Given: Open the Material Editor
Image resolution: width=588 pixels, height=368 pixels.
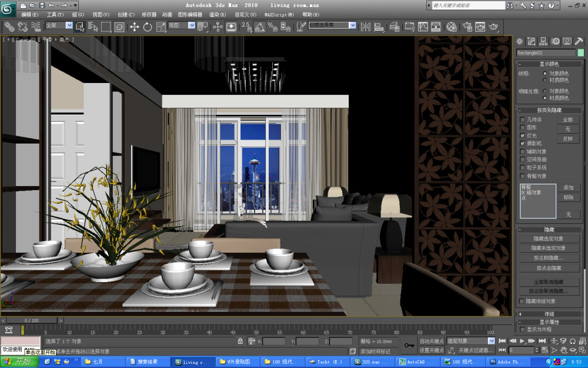Looking at the screenshot, I should click(x=452, y=26).
